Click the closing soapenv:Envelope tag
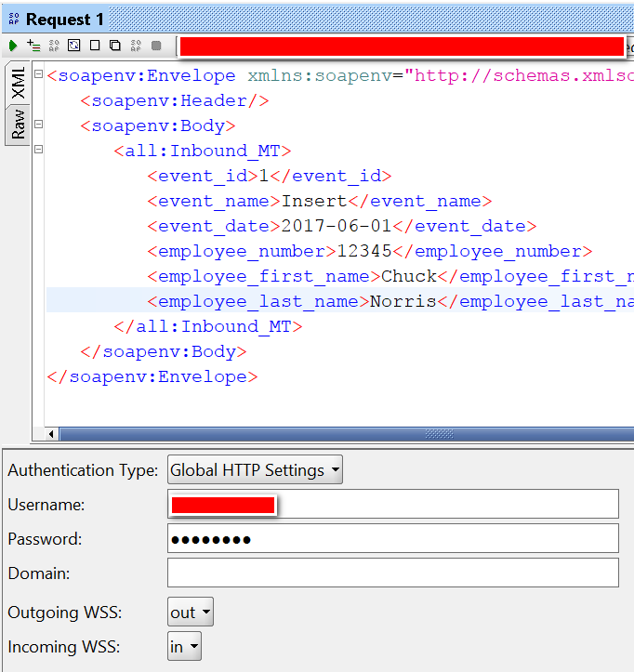 pos(152,376)
